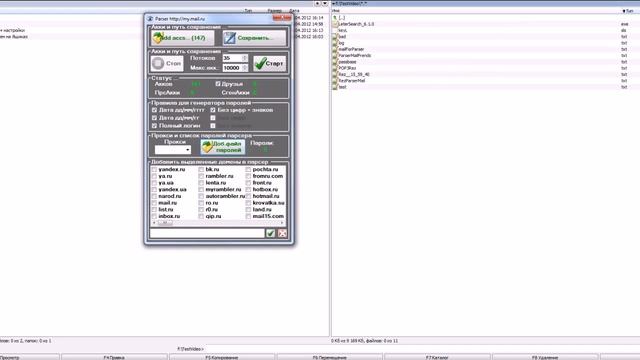Screen dimensions: 640x360
Task: Select the POP3Rez file icon
Action: click(x=335, y=68)
